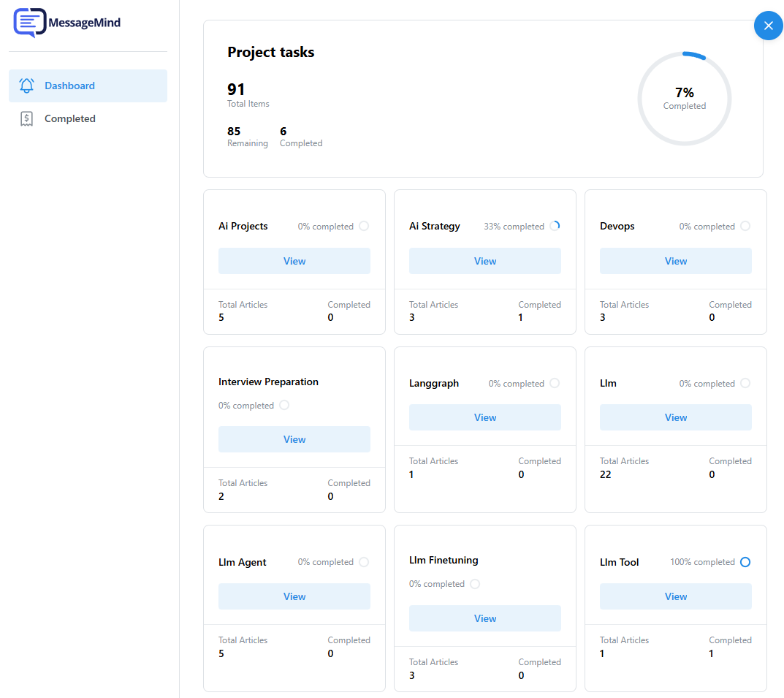The width and height of the screenshot is (784, 698).
Task: Click Langgraph progress ring icon
Action: 555,383
